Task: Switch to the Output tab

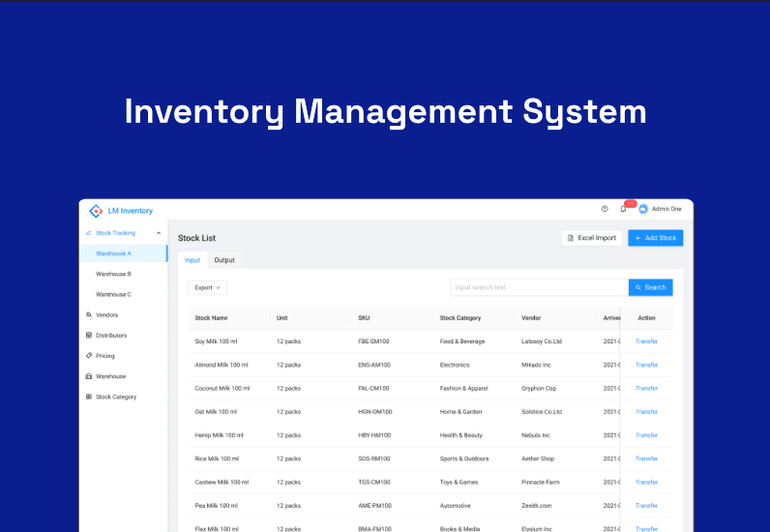Action: pos(224,260)
